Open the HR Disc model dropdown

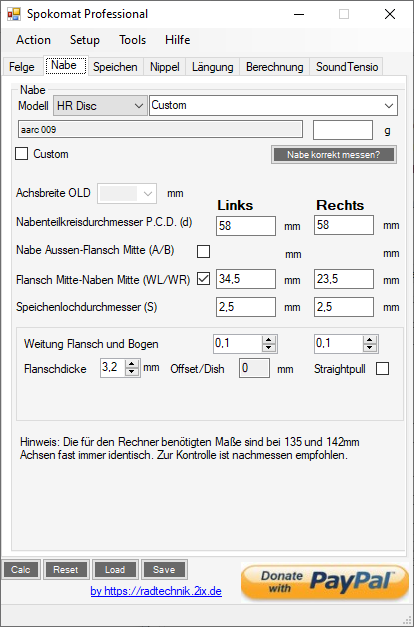coord(100,106)
